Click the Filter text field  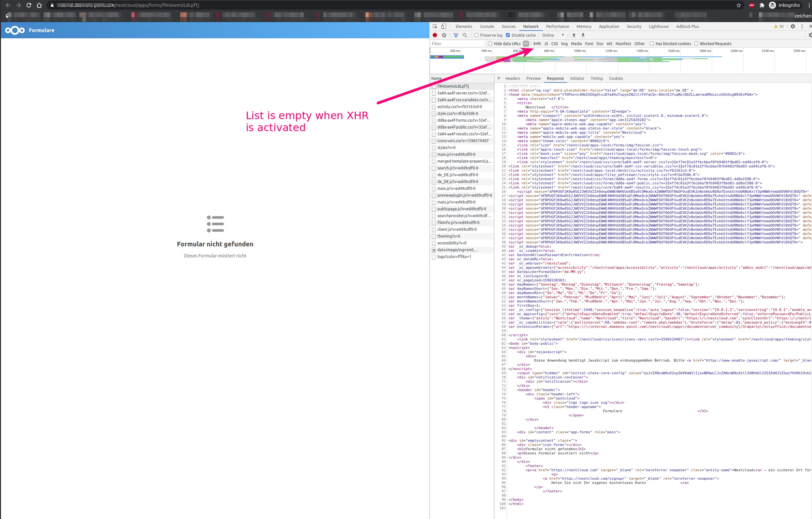coord(457,43)
